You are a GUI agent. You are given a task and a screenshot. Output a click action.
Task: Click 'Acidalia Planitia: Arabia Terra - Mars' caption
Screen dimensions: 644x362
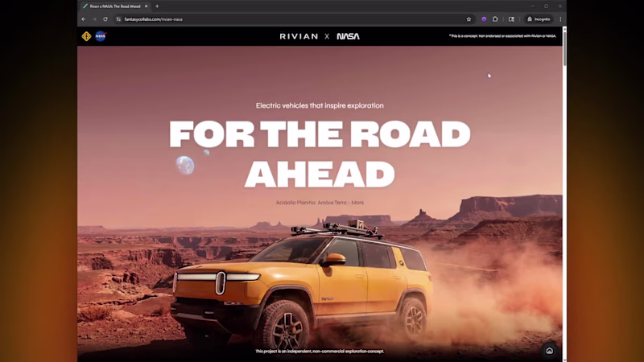(320, 203)
